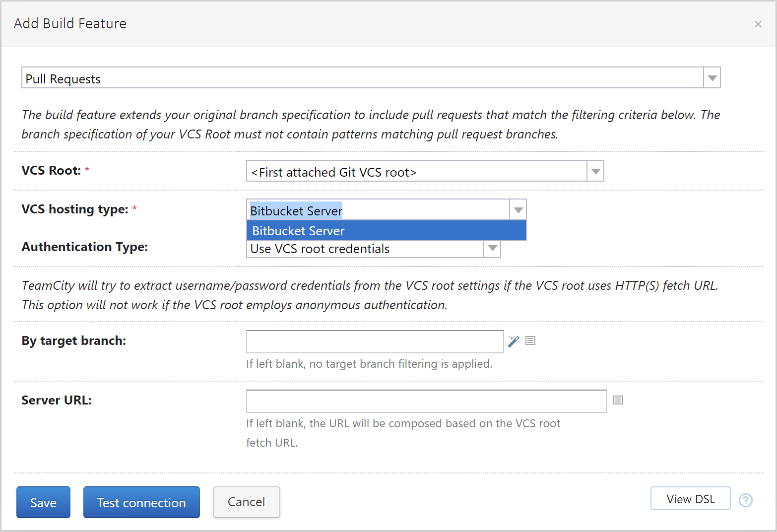Click the Use VCS root credentials value
The width and height of the screenshot is (777, 532).
tap(319, 249)
